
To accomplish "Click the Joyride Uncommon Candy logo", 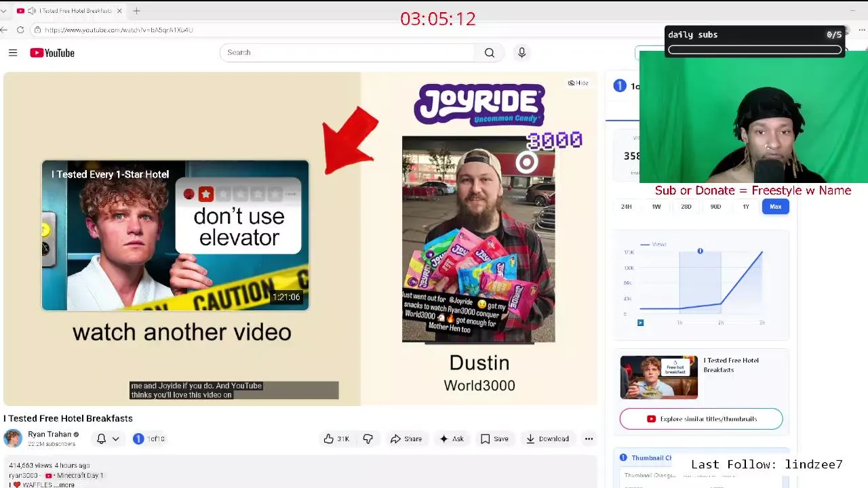I will [479, 104].
